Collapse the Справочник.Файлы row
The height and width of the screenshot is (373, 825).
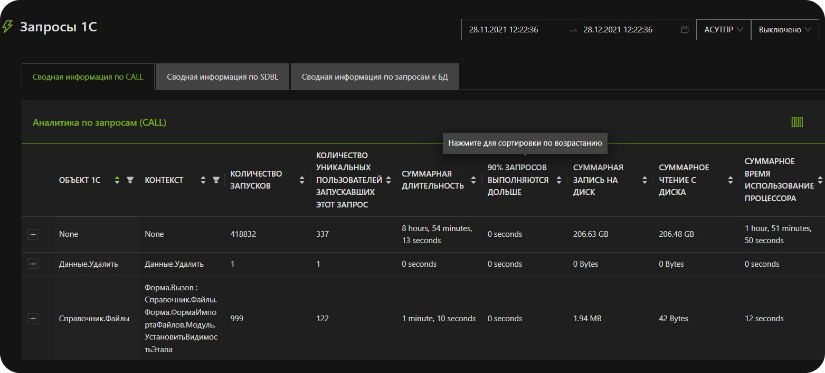(33, 319)
